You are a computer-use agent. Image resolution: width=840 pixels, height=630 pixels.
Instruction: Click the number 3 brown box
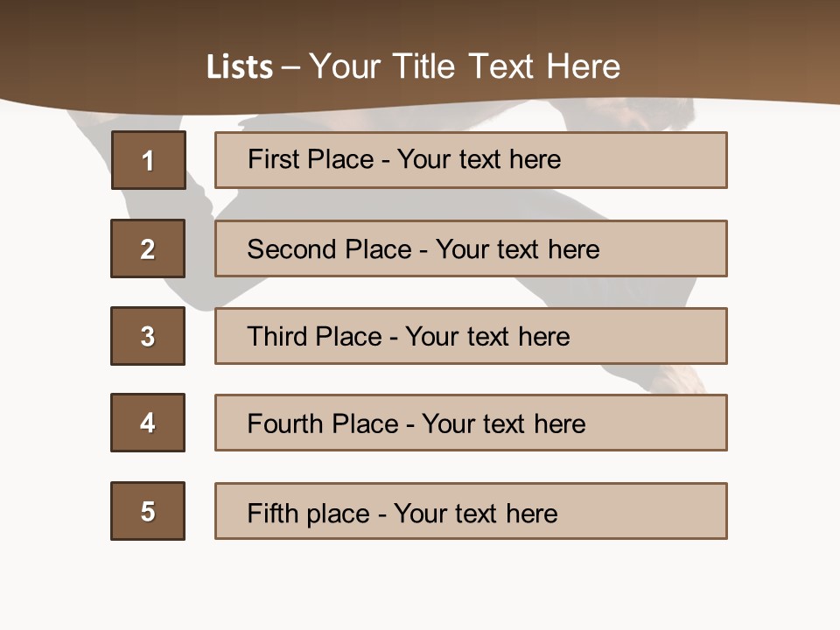pos(148,336)
